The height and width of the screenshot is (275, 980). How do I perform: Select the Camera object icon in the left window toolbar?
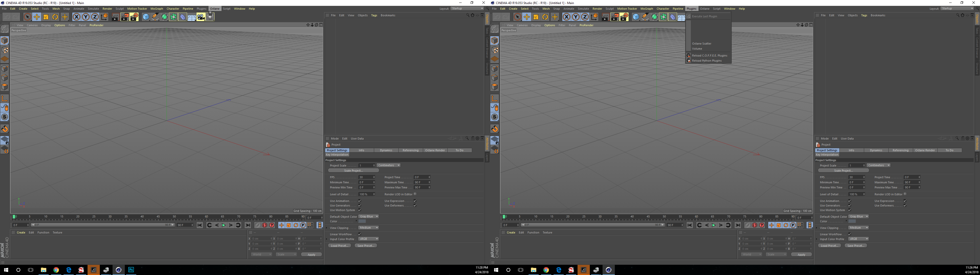pos(201,17)
